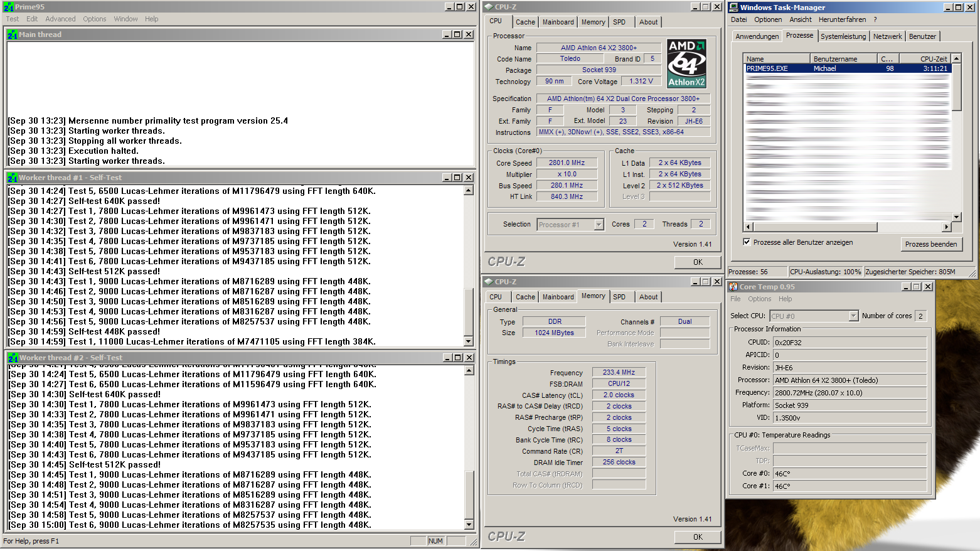This screenshot has height=551, width=980.
Task: Click OK in lower CPU-Z window
Action: 698,537
